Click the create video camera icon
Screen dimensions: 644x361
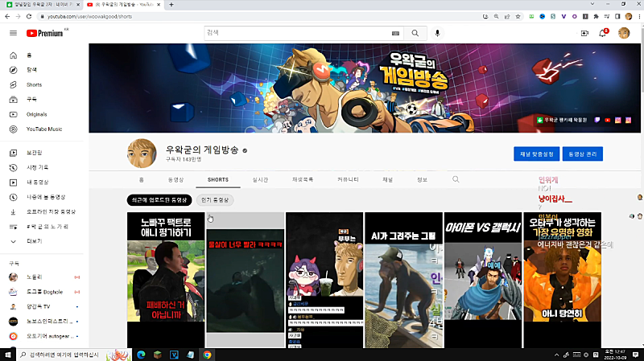pyautogui.click(x=585, y=33)
